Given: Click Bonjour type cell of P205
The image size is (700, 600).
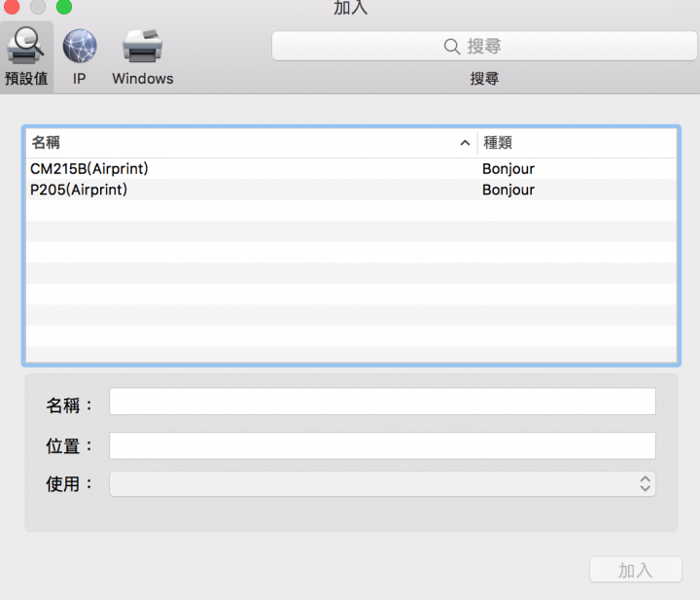Looking at the screenshot, I should pos(508,191).
